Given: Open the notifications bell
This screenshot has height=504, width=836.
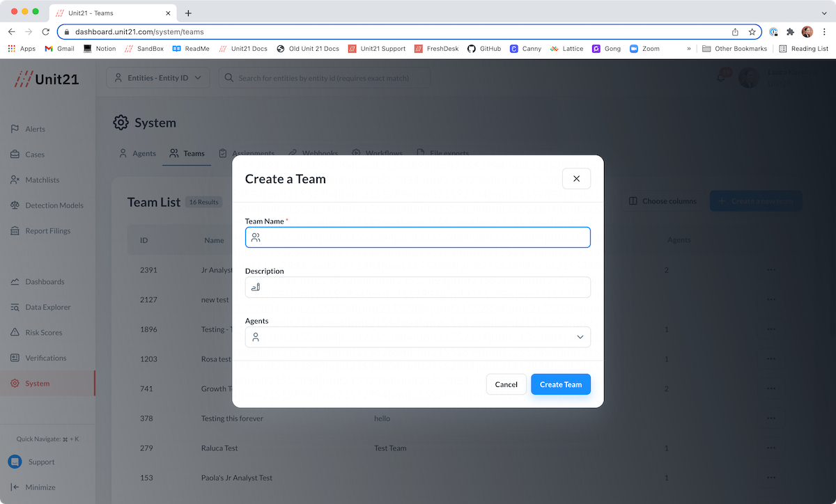Looking at the screenshot, I should coord(722,77).
